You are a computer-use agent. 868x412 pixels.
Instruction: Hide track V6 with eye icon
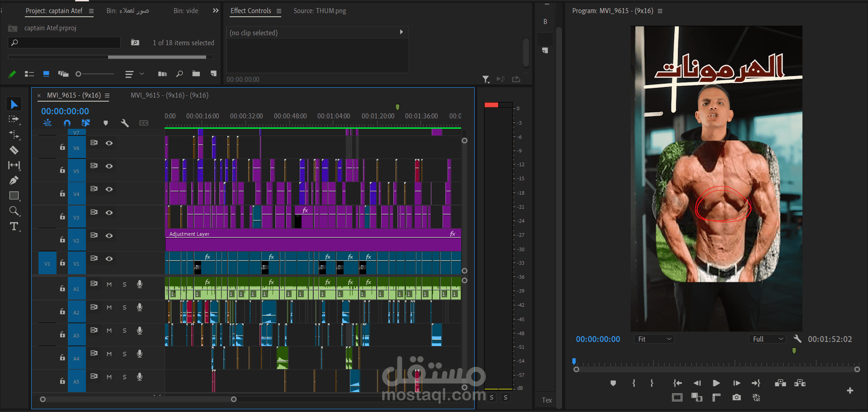coord(109,143)
